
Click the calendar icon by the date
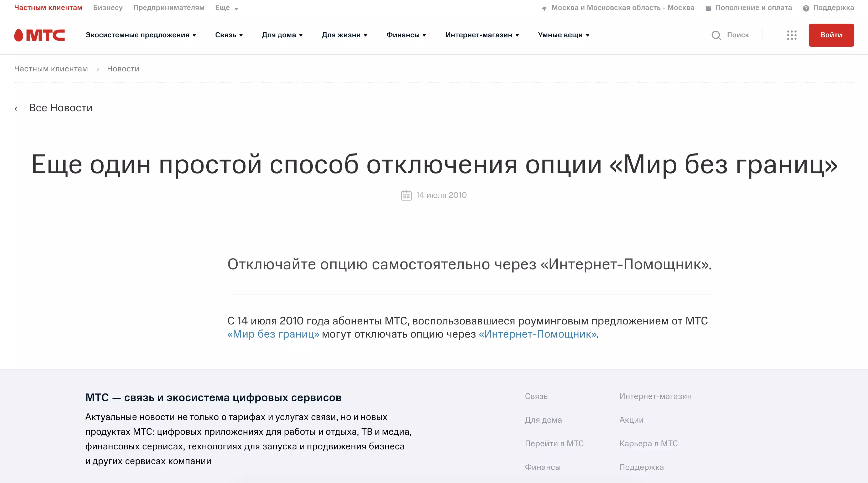tap(406, 195)
